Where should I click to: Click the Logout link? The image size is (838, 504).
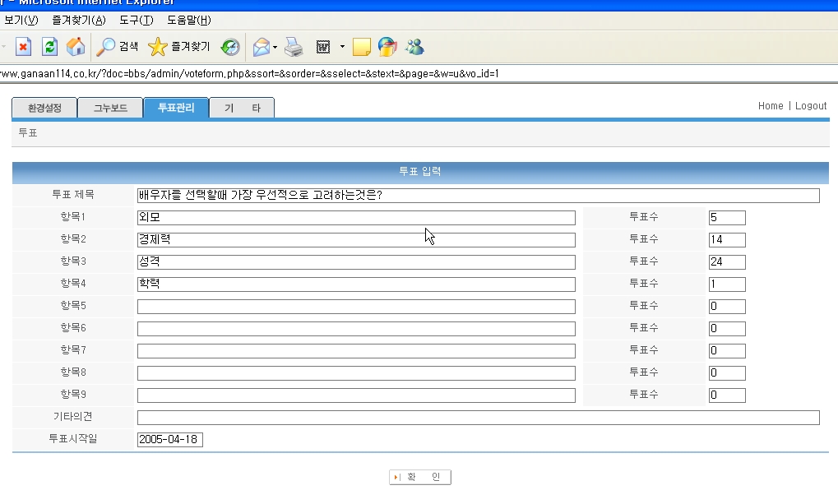click(x=811, y=106)
